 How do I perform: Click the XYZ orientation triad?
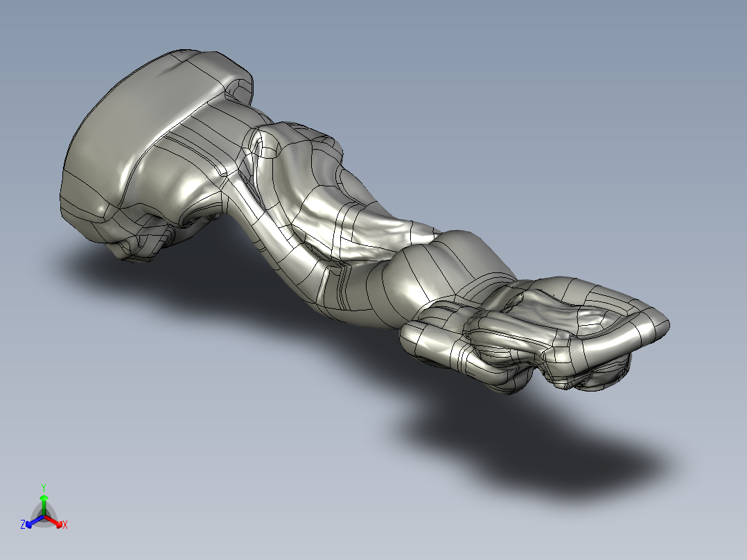[44, 507]
